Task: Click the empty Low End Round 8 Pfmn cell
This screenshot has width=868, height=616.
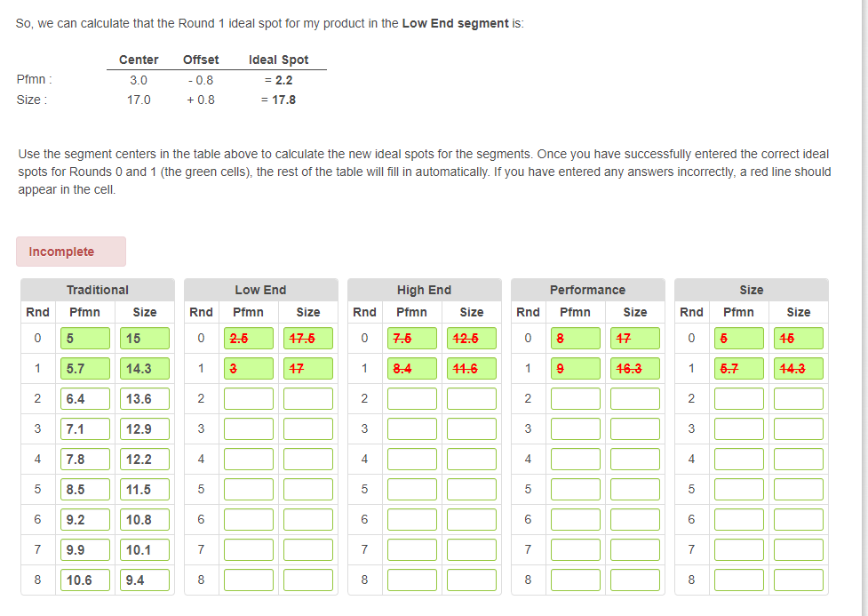Action: 248,580
